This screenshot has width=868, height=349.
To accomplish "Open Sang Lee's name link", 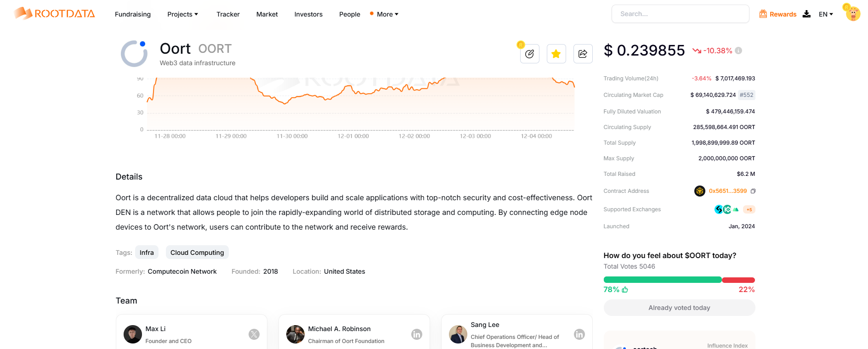I will [x=485, y=325].
